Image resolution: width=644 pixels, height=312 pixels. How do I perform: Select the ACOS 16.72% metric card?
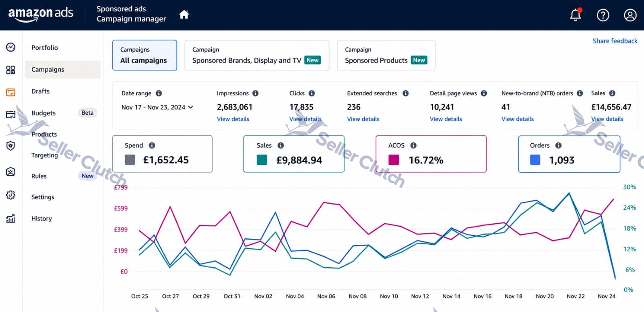pyautogui.click(x=431, y=154)
